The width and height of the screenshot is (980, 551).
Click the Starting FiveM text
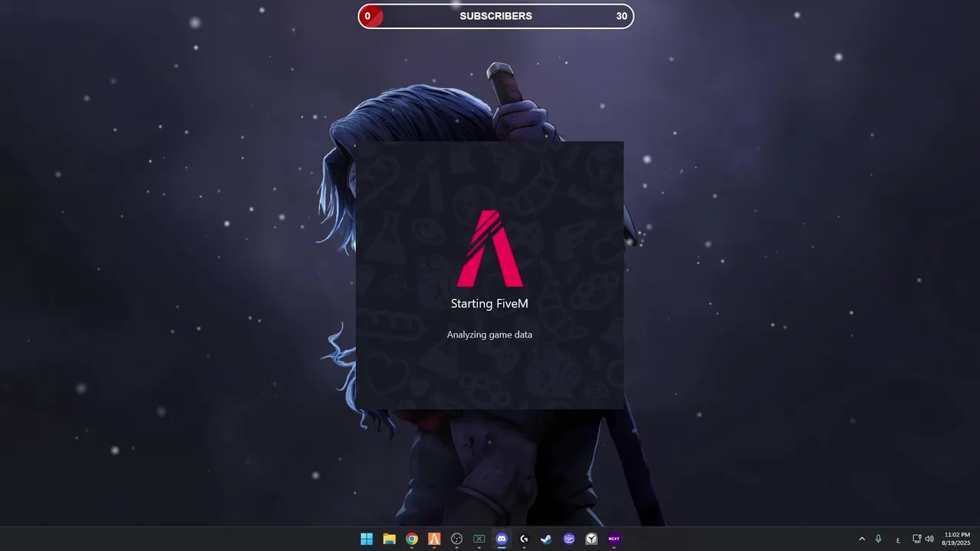click(x=489, y=304)
